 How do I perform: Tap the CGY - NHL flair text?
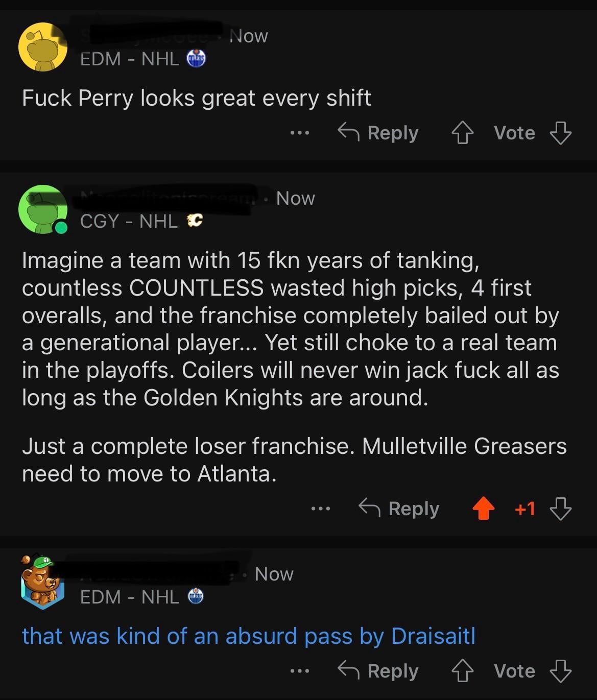pyautogui.click(x=129, y=221)
